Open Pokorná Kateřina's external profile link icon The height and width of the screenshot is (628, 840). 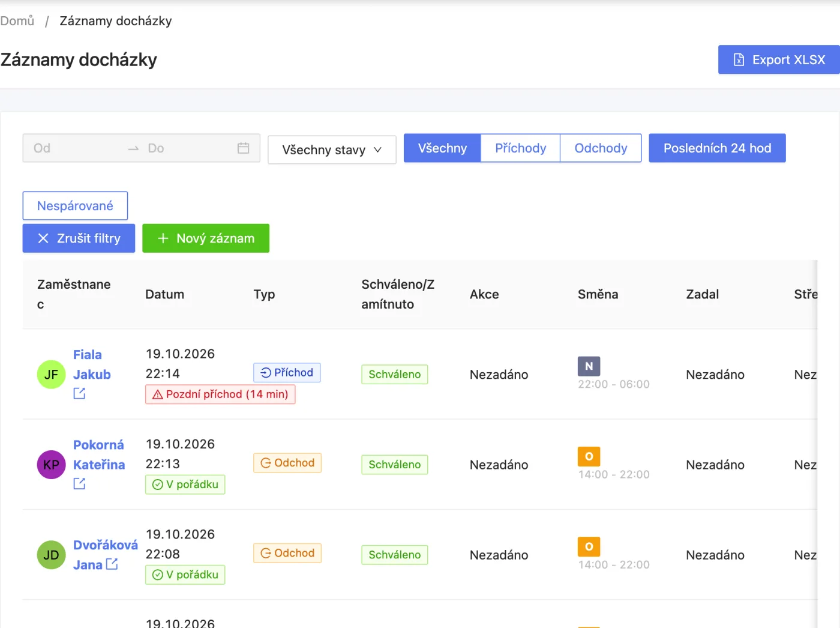tap(79, 483)
